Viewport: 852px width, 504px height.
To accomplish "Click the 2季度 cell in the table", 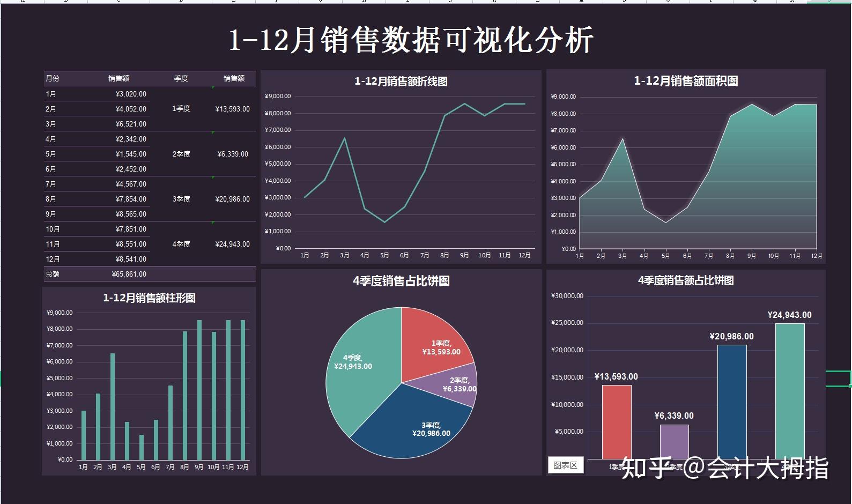I will 181,154.
